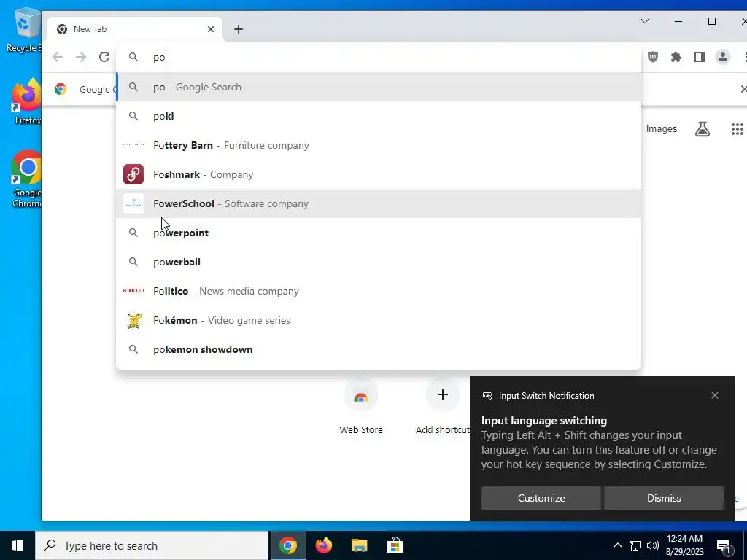Open the Recycle Bin desktop icon

tap(24, 30)
